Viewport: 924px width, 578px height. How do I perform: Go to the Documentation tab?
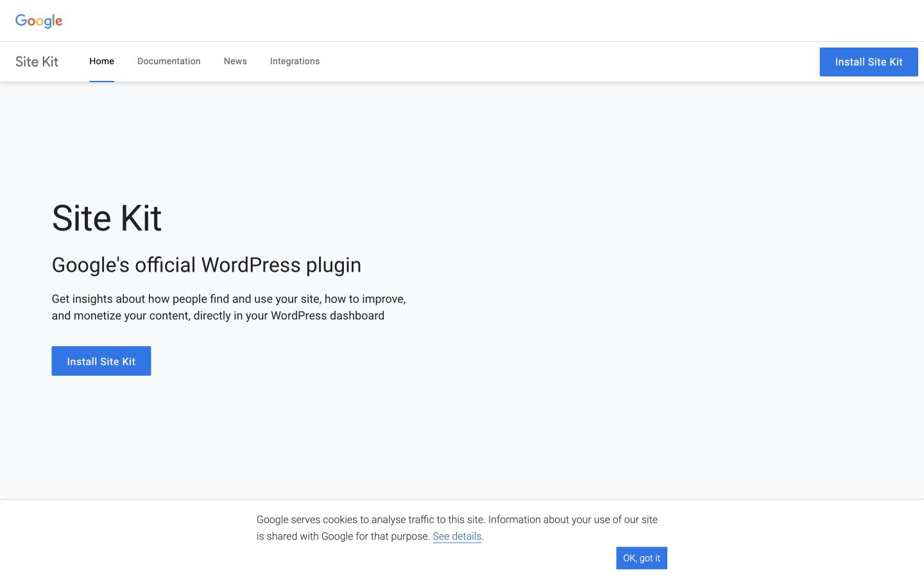tap(169, 61)
